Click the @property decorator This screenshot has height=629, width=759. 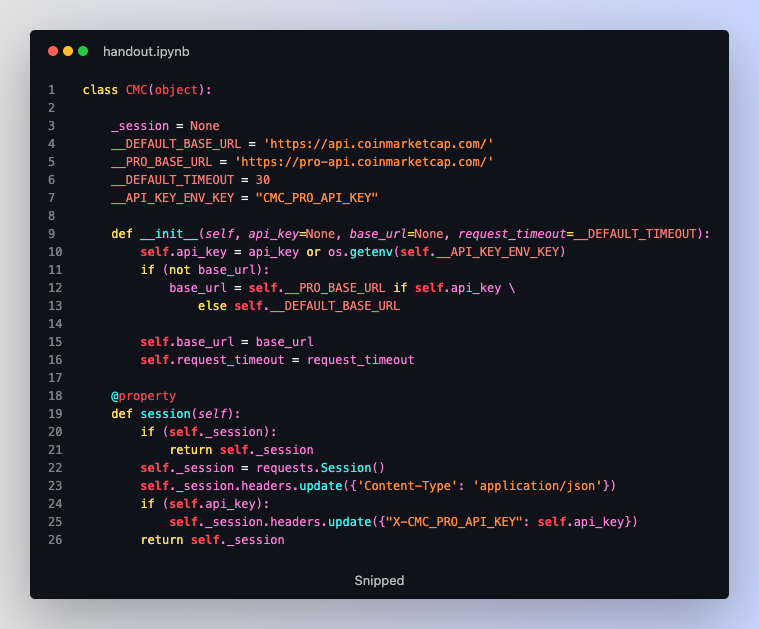click(x=143, y=396)
